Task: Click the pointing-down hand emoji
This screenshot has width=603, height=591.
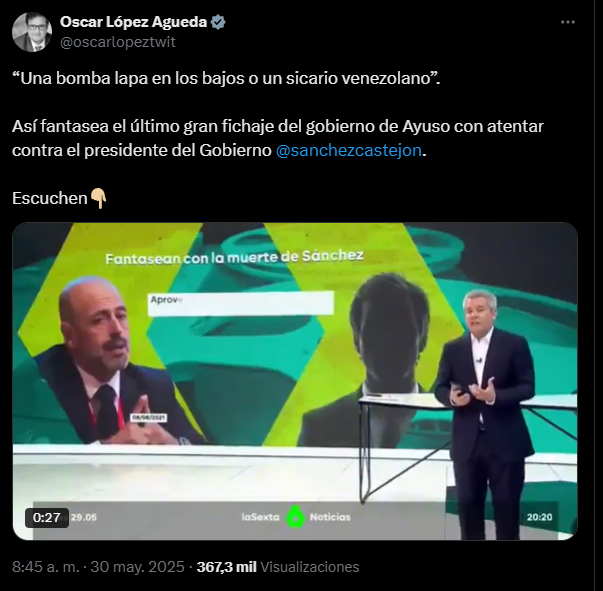Action: (98, 198)
